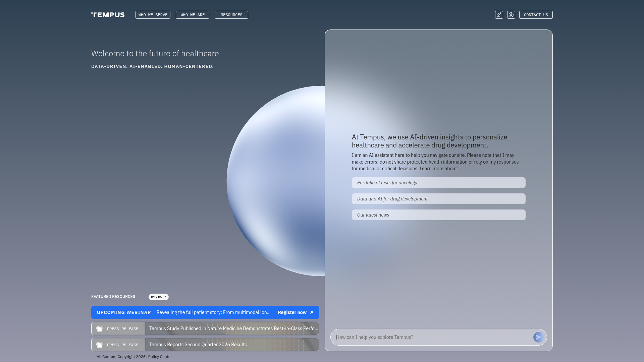Open the medical bag plus icon

click(499, 15)
